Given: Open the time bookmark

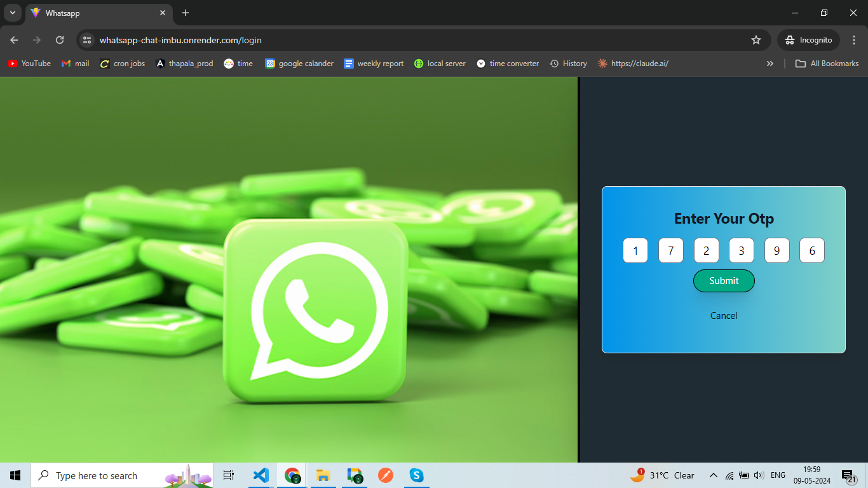Looking at the screenshot, I should point(238,64).
